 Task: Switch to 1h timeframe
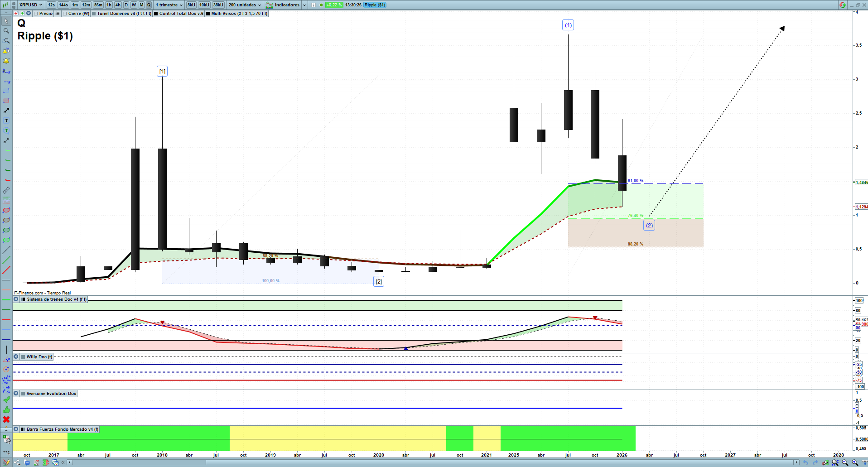click(x=109, y=5)
